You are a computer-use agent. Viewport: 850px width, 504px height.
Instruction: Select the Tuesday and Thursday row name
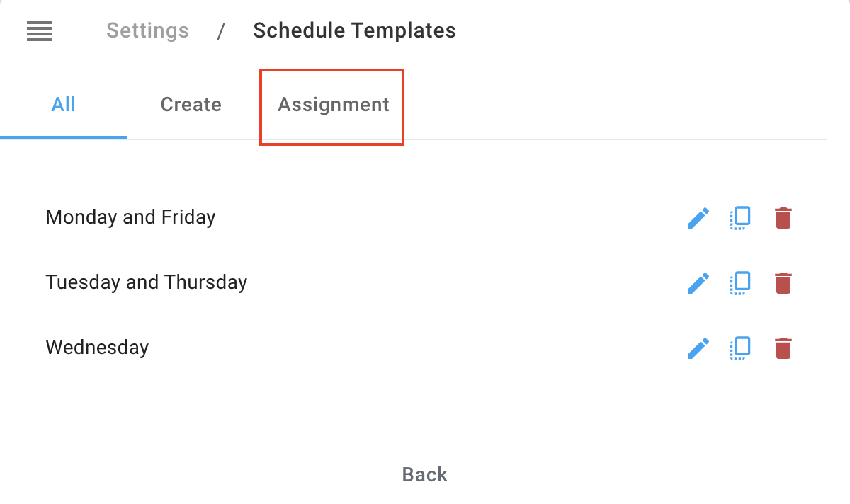[147, 282]
